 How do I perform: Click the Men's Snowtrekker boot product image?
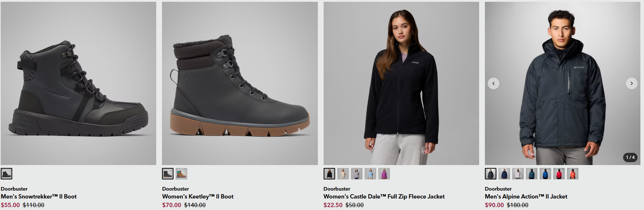pyautogui.click(x=78, y=83)
